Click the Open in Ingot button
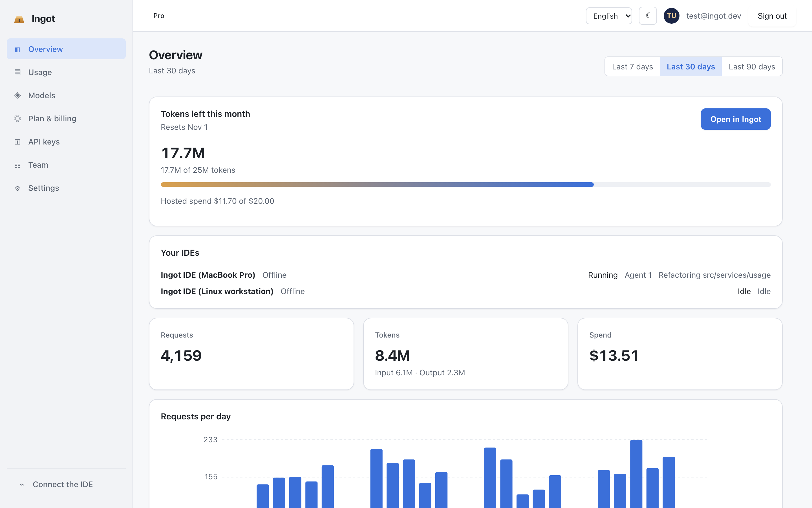Image resolution: width=812 pixels, height=508 pixels. point(736,119)
